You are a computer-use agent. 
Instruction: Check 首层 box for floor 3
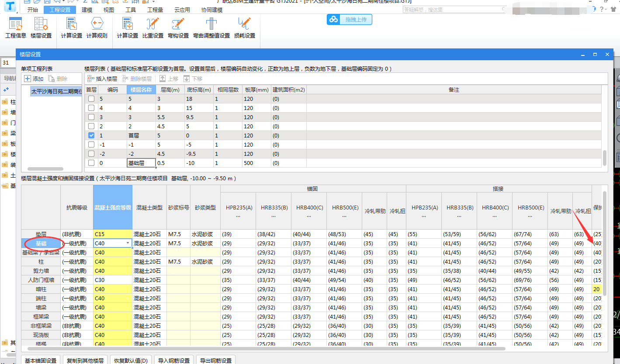pos(91,117)
